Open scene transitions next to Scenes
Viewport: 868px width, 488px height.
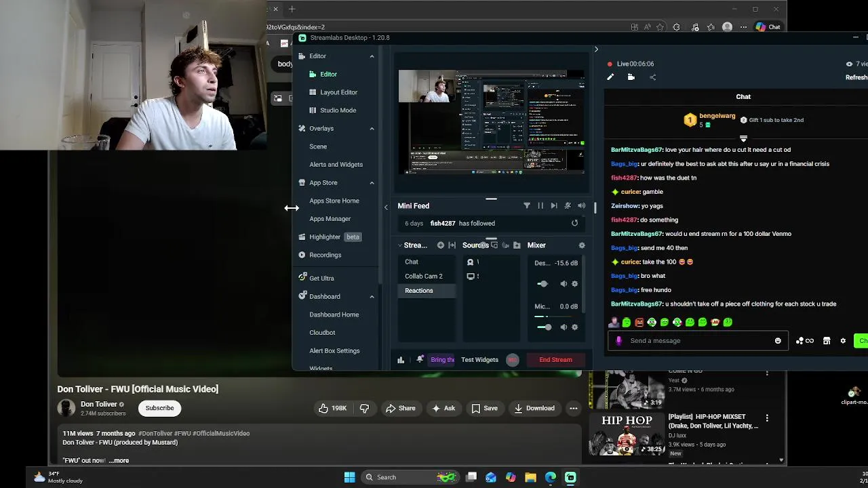452,245
